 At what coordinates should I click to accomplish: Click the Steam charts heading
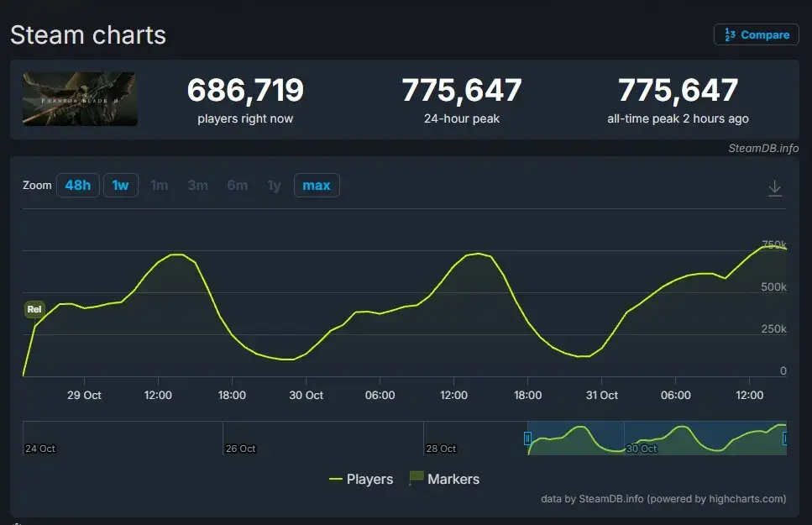point(88,35)
